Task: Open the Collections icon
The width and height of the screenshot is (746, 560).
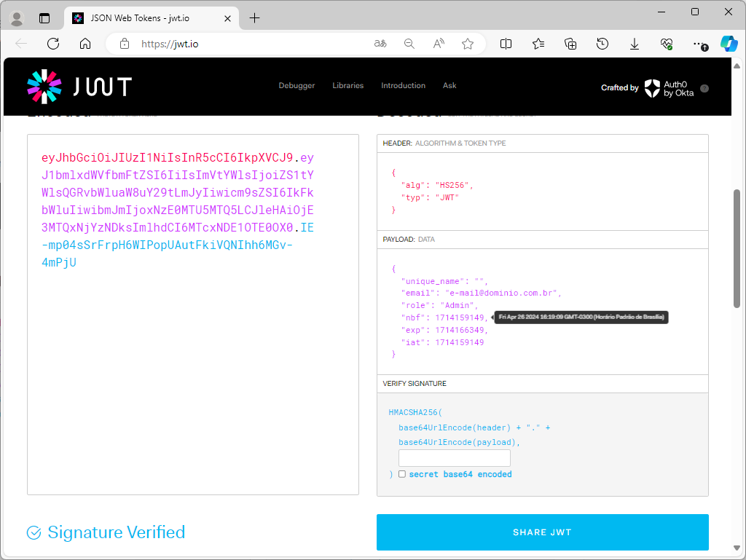Action: 570,44
